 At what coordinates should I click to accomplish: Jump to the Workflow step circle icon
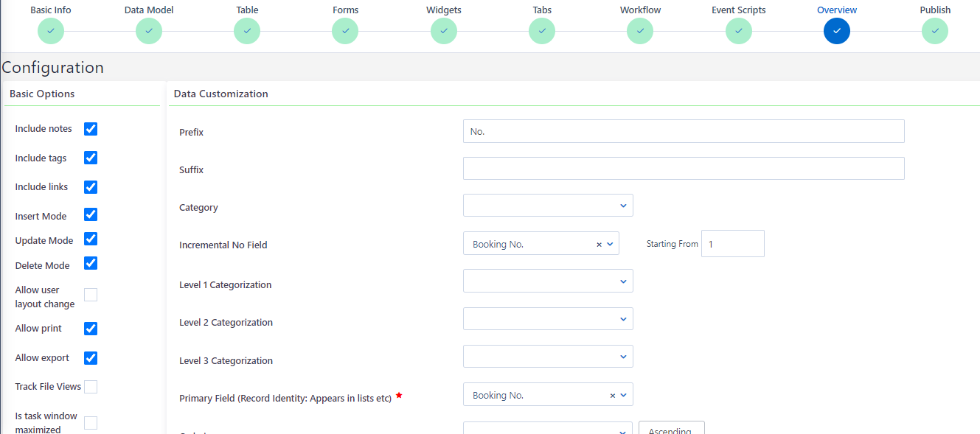pos(640,31)
